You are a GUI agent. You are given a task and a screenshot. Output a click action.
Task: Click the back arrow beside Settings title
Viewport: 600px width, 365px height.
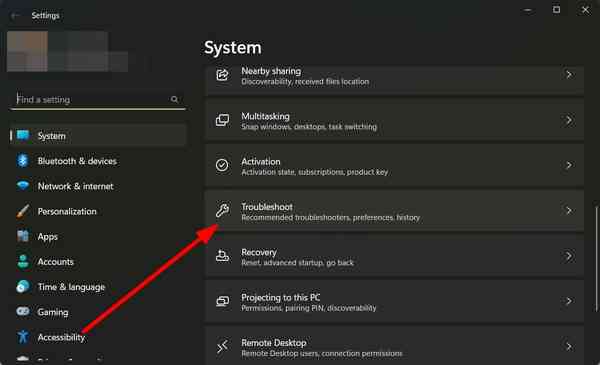point(15,16)
